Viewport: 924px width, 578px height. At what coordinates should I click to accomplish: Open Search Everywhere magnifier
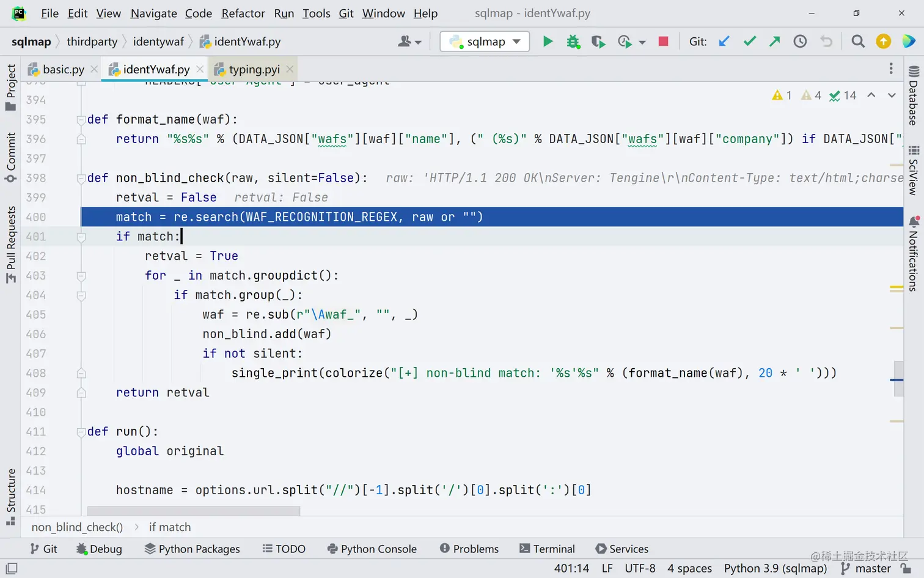[x=858, y=42]
